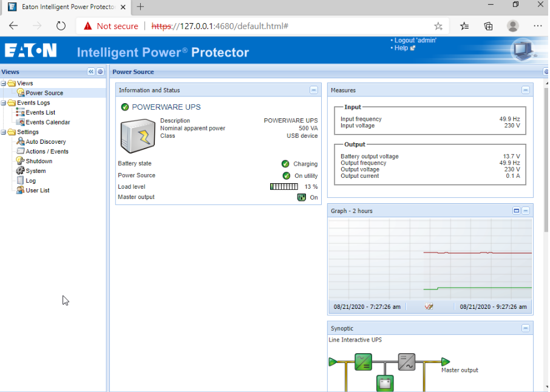The height and width of the screenshot is (392, 550).
Task: Click the inverter synoptic icon
Action: [407, 362]
